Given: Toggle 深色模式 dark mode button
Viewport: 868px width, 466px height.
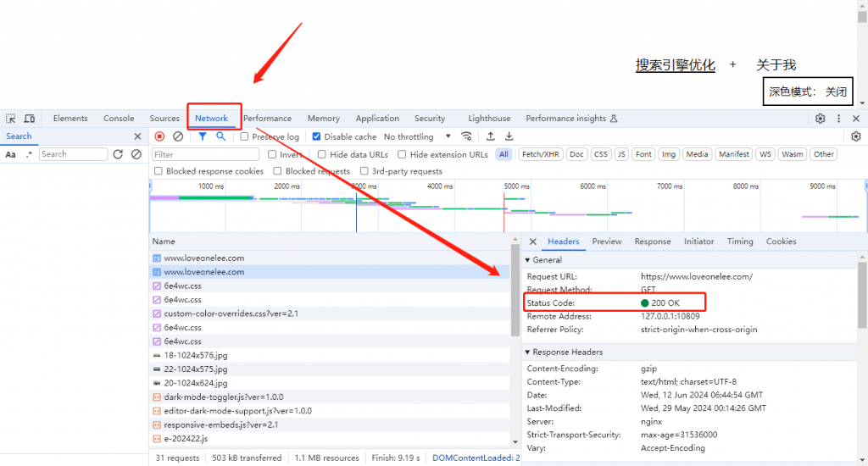Looking at the screenshot, I should (x=808, y=92).
